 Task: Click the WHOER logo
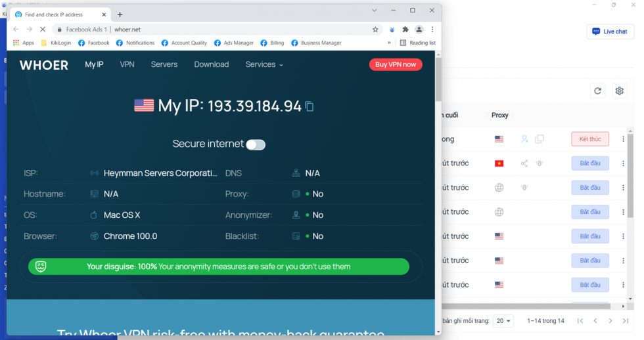[x=44, y=65]
